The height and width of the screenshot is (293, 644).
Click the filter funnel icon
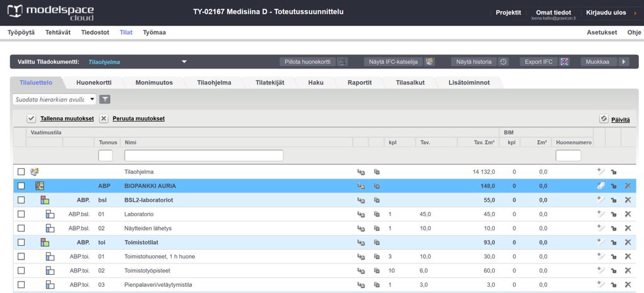point(105,99)
